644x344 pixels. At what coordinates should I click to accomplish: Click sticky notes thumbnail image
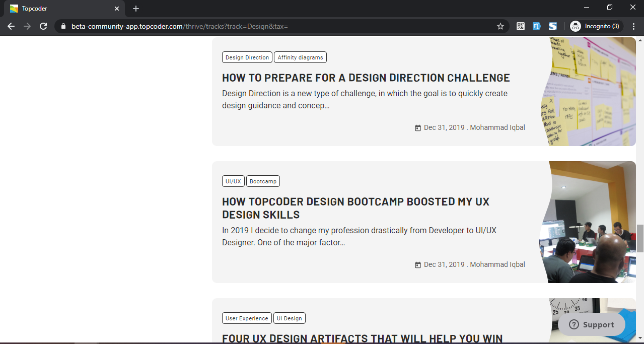(589, 92)
